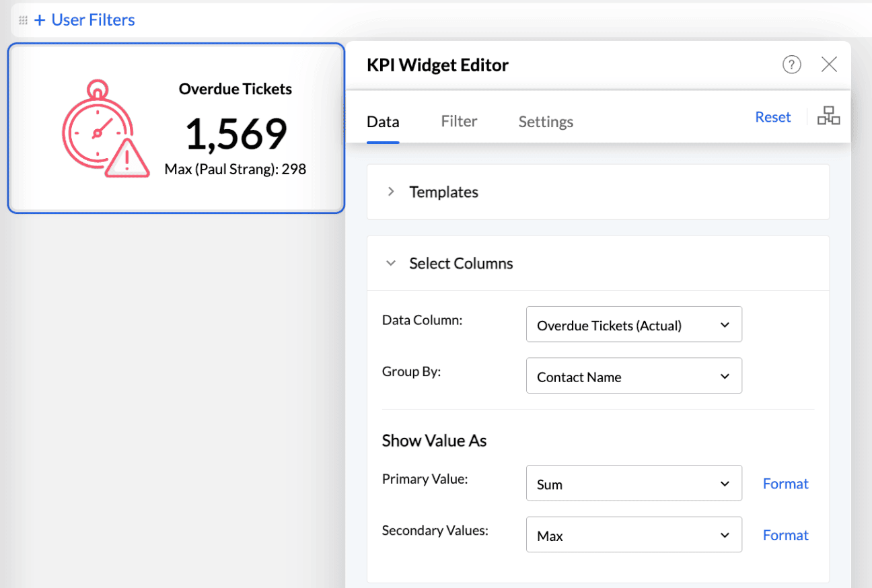Click Format next to Secondary Values

coord(785,535)
